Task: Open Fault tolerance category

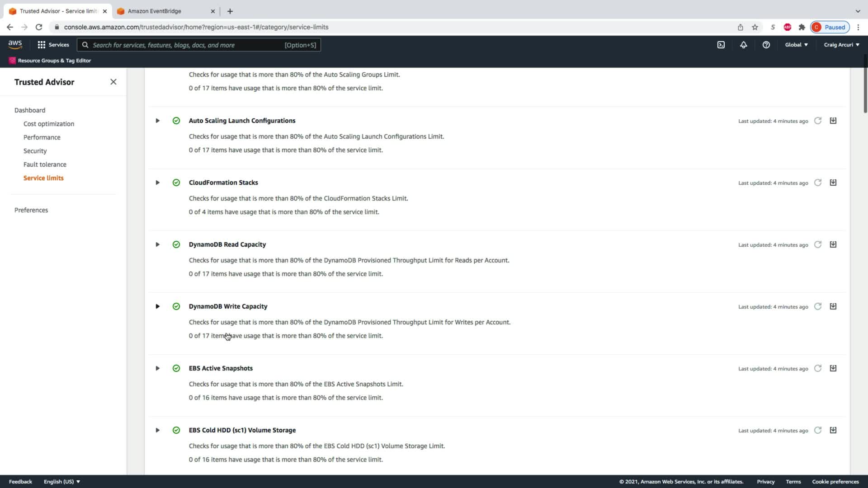Action: (45, 164)
